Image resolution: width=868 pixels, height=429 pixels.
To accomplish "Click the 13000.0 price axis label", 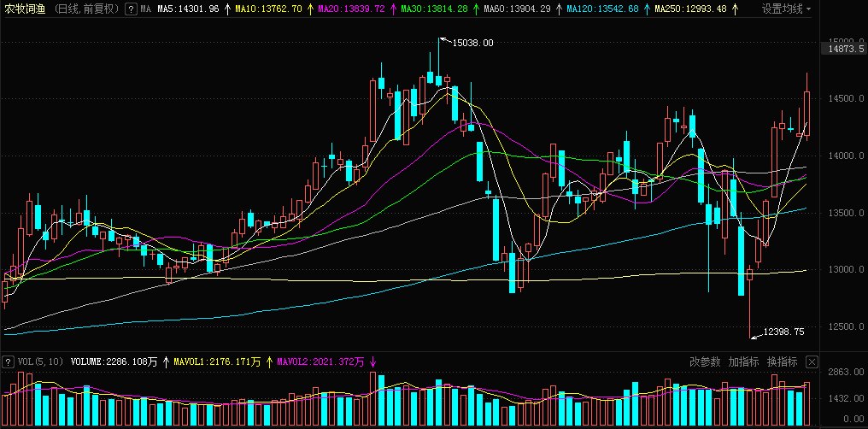I will click(x=847, y=270).
